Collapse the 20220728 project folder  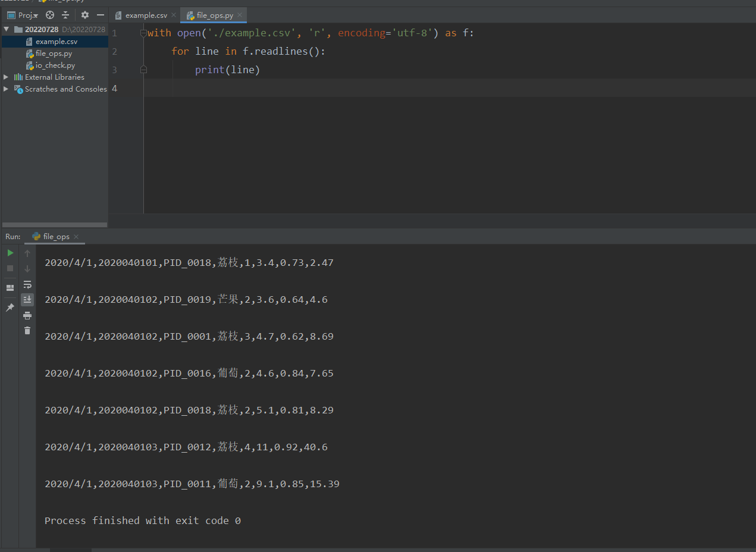click(x=7, y=29)
